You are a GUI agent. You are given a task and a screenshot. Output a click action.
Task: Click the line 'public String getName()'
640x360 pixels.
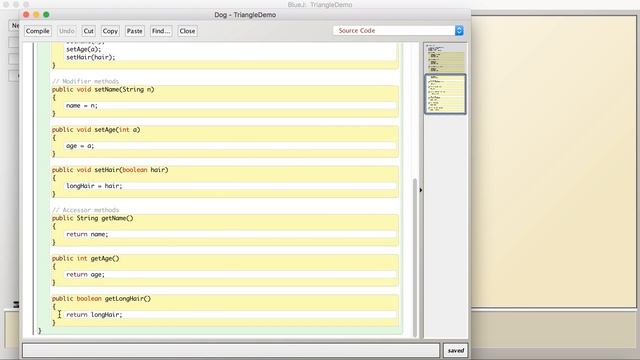coord(92,218)
